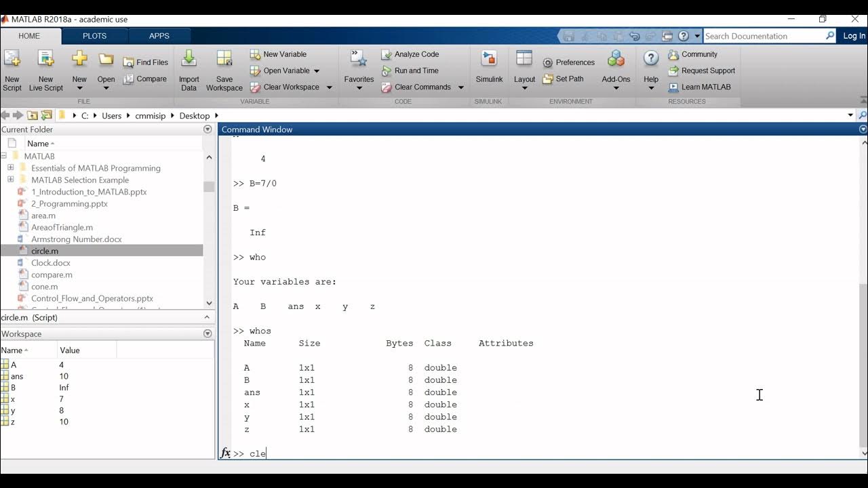Click Learn MATLAB
This screenshot has width=868, height=488.
699,87
